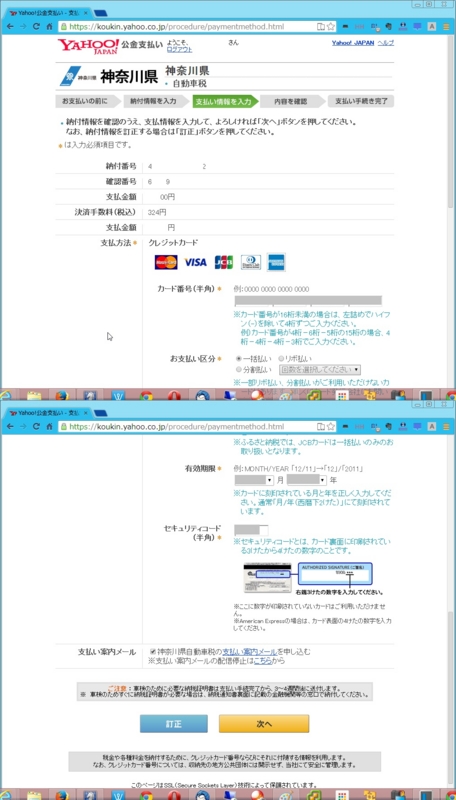Viewport: 456px width, 800px height.
Task: Click the 324円 fee value
Action: point(157,212)
